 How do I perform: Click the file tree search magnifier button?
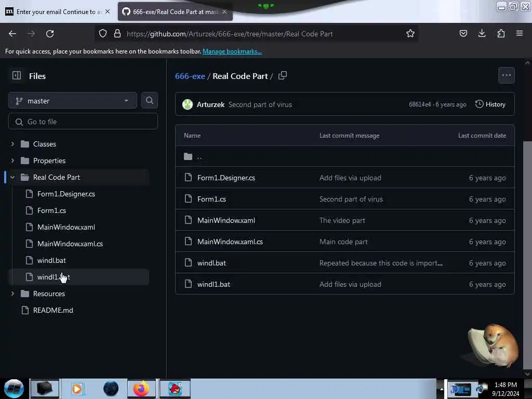[x=149, y=100]
